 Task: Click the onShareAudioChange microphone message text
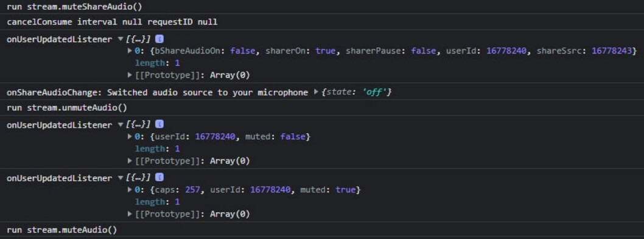157,92
